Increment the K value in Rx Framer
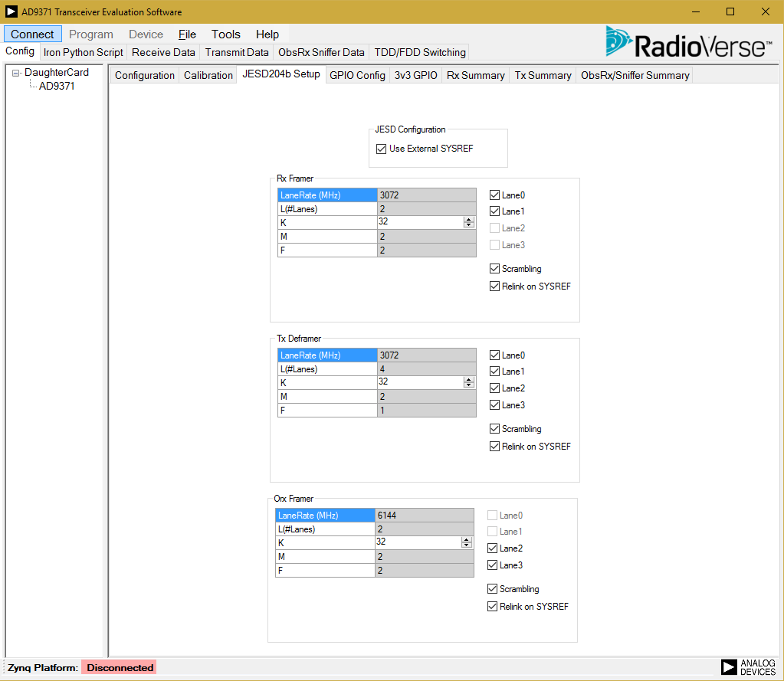 [x=468, y=220]
